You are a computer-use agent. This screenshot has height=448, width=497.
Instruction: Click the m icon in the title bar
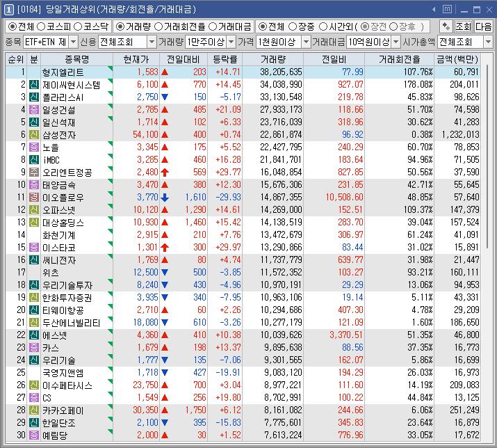(447, 9)
